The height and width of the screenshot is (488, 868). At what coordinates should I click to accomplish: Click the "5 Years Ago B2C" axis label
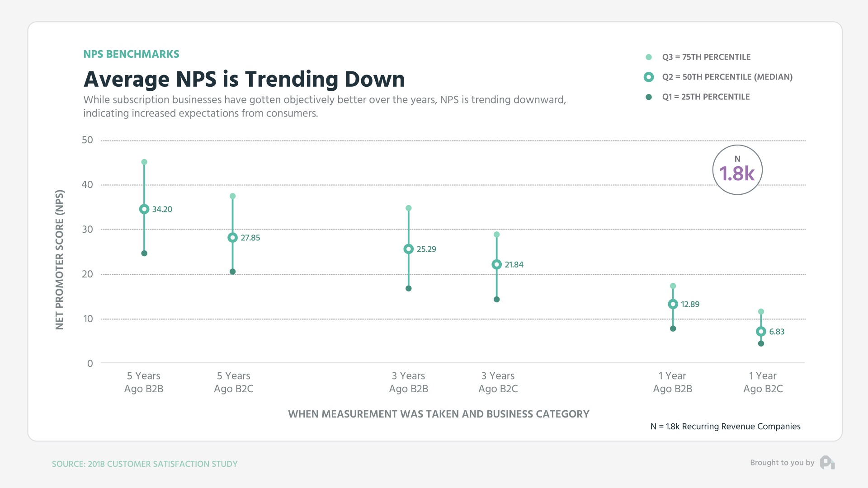(x=233, y=382)
